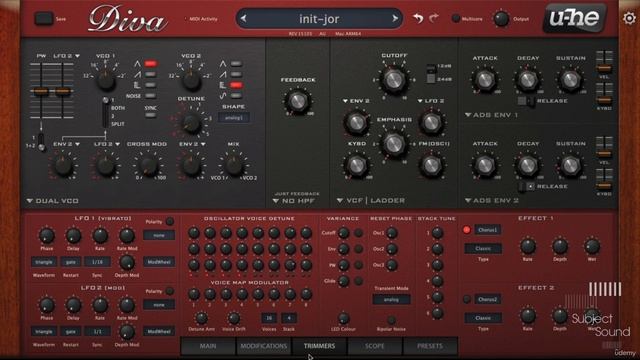Click the Save button square
Viewport: 640px width, 360px height.
(43, 18)
